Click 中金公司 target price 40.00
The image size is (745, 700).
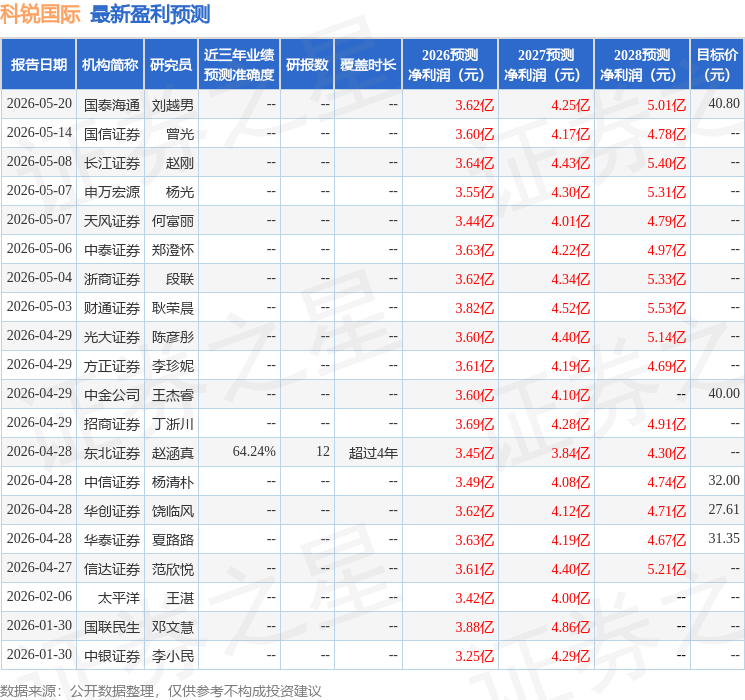pyautogui.click(x=724, y=394)
